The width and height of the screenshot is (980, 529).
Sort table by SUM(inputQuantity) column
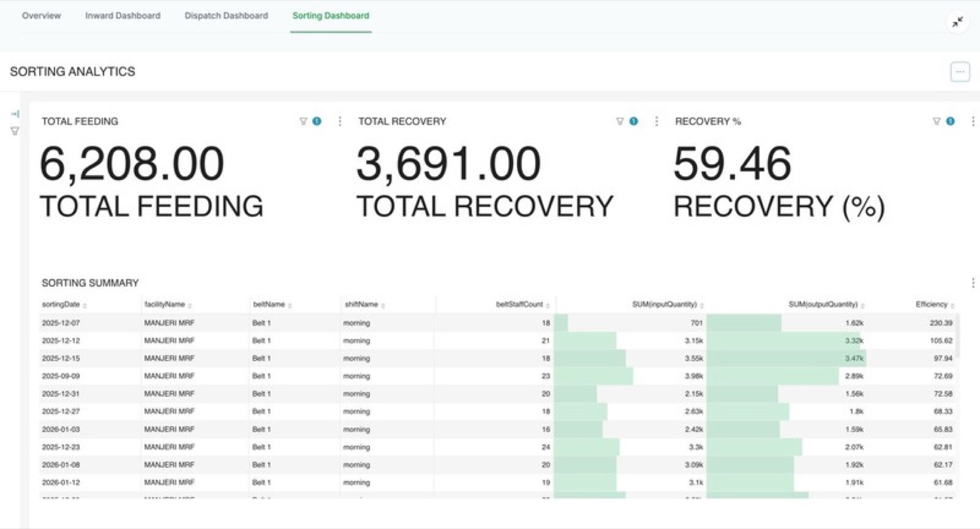(x=668, y=305)
